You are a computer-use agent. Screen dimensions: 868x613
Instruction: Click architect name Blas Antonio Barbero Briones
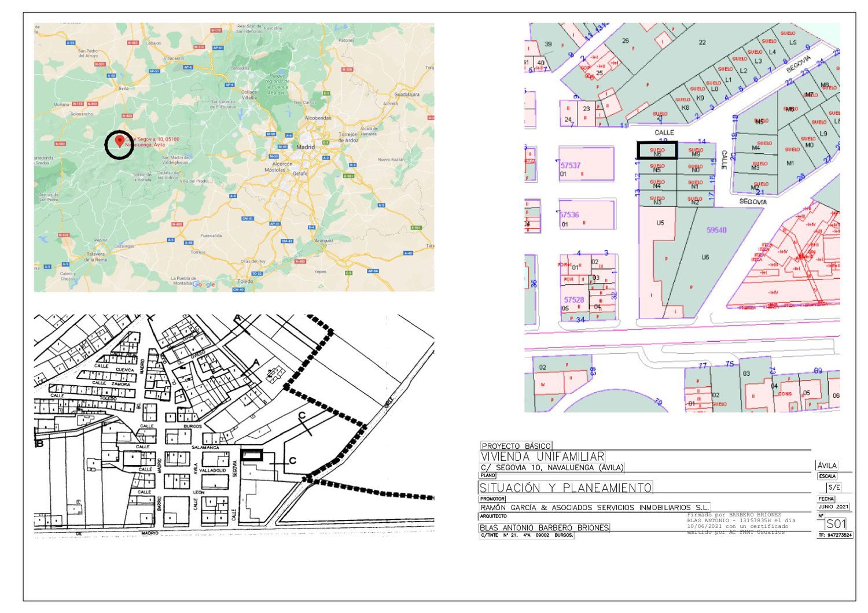[x=544, y=527]
